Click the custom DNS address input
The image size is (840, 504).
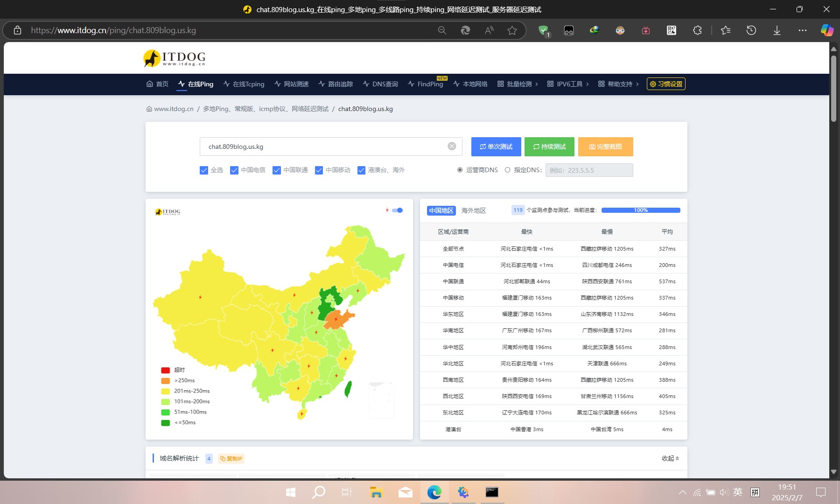tap(589, 170)
